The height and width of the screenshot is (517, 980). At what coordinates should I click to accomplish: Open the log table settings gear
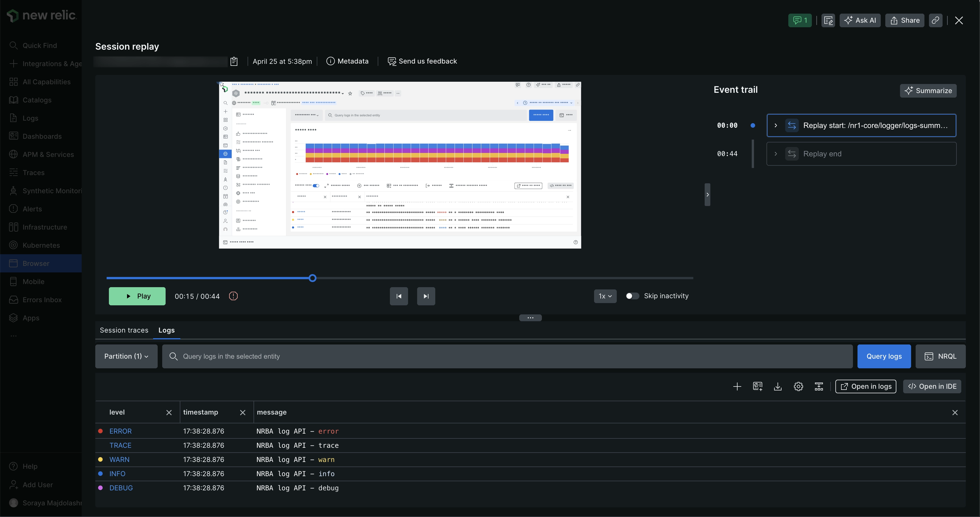799,387
